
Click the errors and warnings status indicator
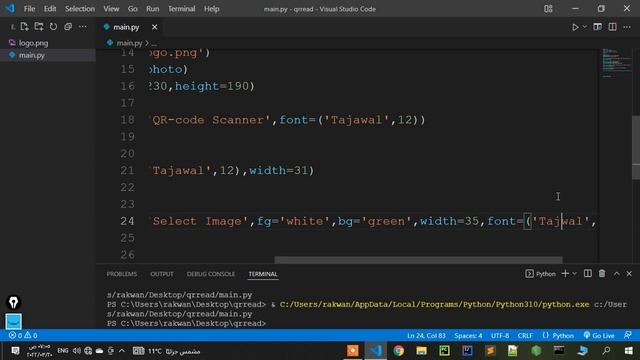point(23,336)
